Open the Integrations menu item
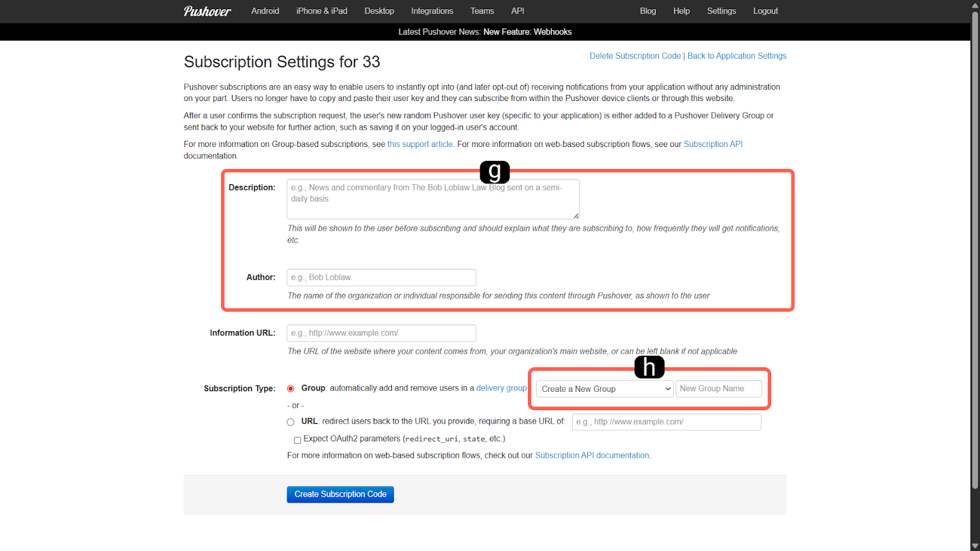Viewport: 980px width, 551px height. pos(432,11)
